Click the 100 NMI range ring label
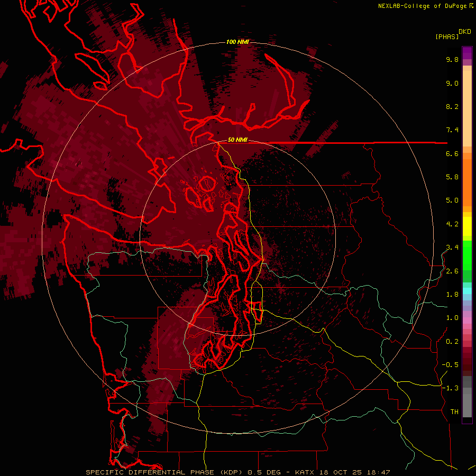 (237, 42)
